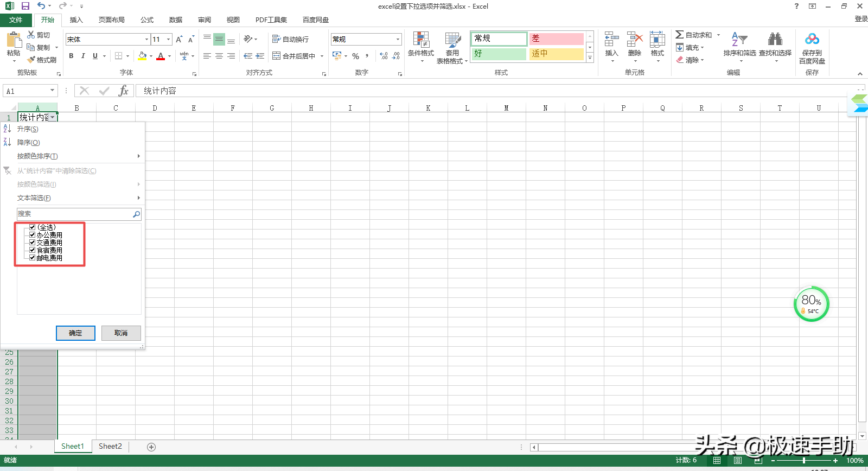Apply the 好 good cell style swatch
This screenshot has width=868, height=471.
pos(499,54)
